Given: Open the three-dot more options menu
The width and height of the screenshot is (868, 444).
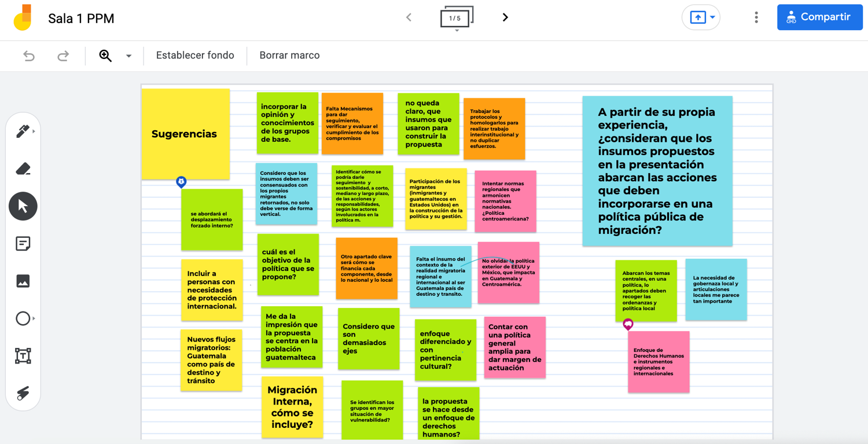Looking at the screenshot, I should (x=756, y=17).
